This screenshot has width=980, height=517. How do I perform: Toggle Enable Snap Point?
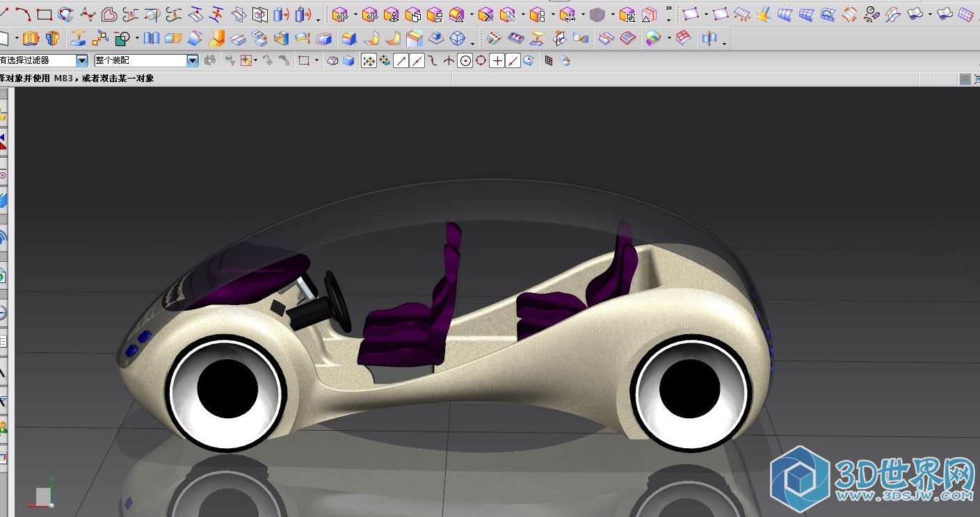point(369,61)
